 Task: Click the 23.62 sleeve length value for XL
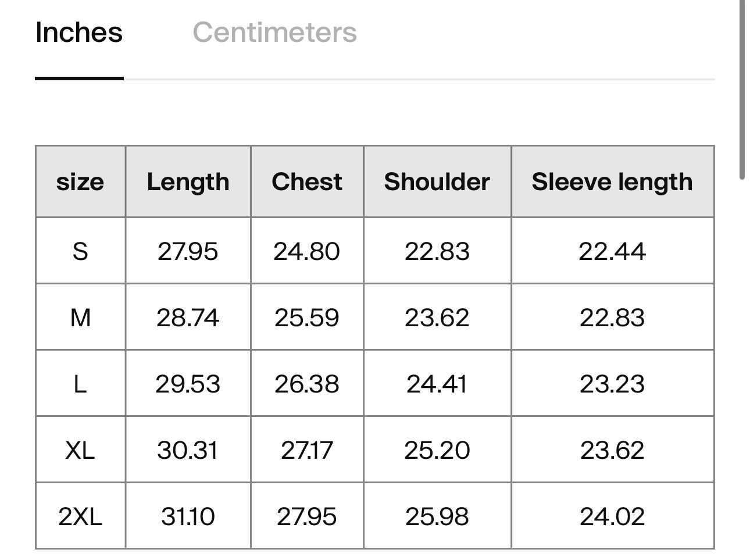click(x=612, y=450)
